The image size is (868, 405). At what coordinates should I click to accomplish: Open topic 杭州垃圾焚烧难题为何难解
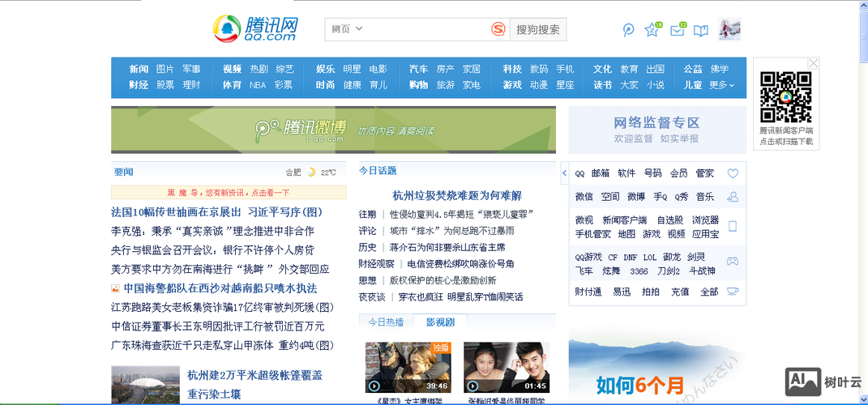pyautogui.click(x=457, y=195)
